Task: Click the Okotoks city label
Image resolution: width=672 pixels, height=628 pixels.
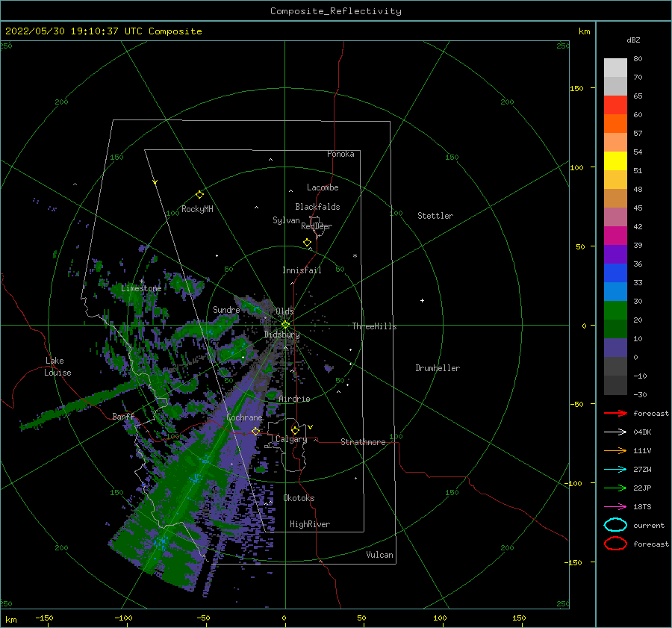Action: (299, 498)
